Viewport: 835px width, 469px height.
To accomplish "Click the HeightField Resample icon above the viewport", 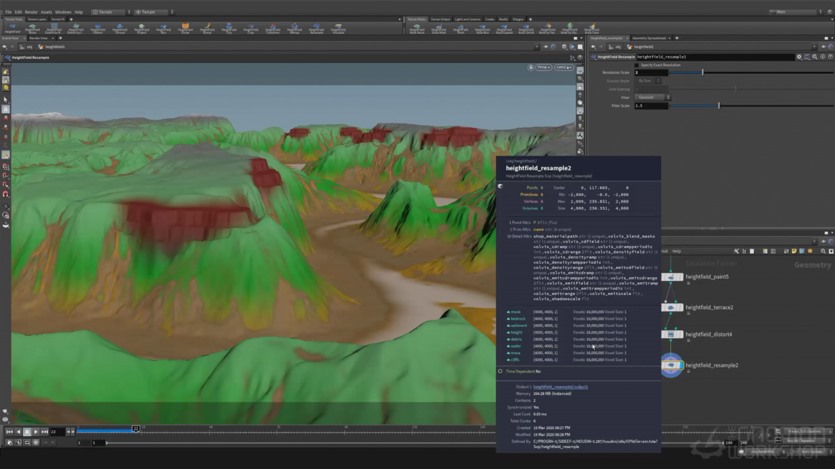I will click(6, 57).
